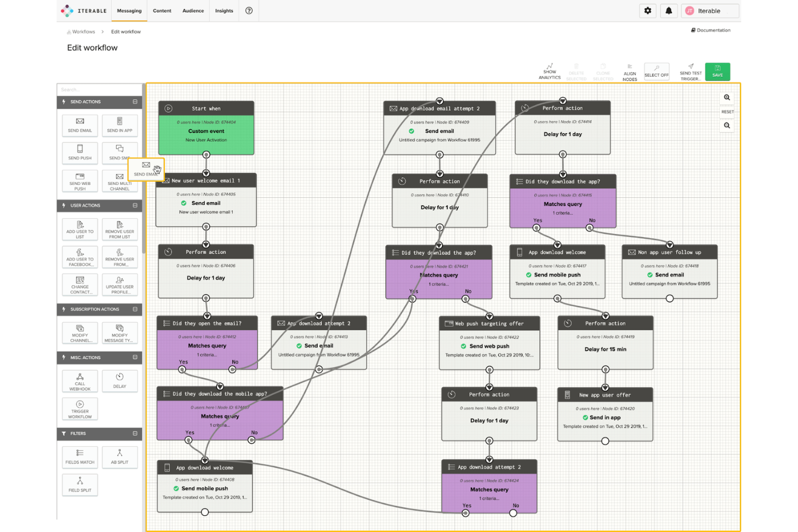Open the help question mark icon
The height and width of the screenshot is (532, 798).
(x=249, y=11)
